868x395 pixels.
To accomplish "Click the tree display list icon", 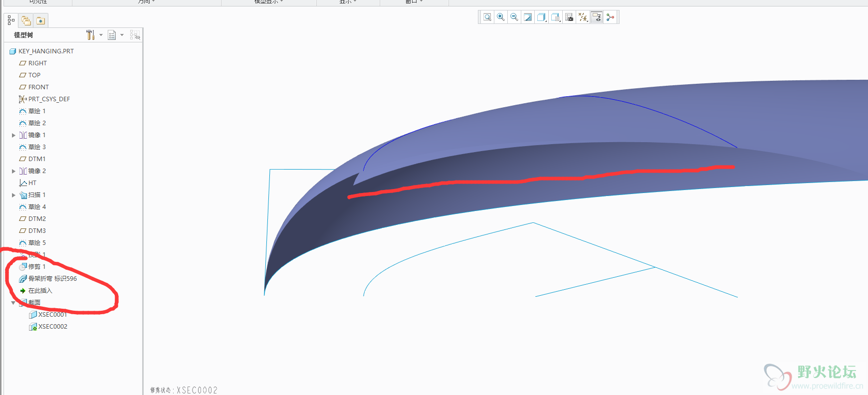I will pyautogui.click(x=112, y=35).
